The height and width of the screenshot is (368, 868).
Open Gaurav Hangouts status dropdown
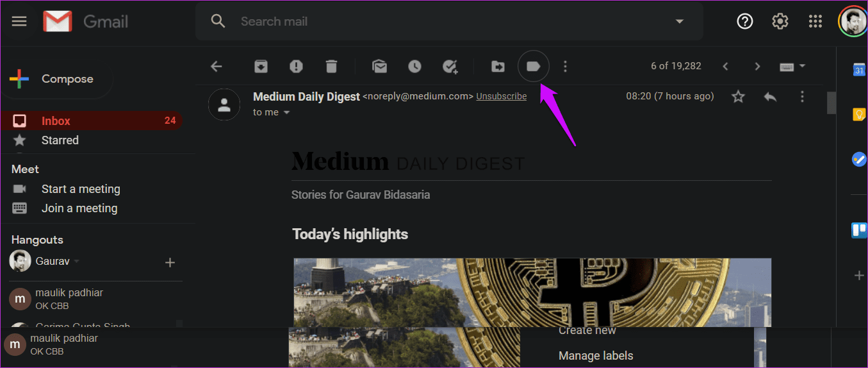77,262
